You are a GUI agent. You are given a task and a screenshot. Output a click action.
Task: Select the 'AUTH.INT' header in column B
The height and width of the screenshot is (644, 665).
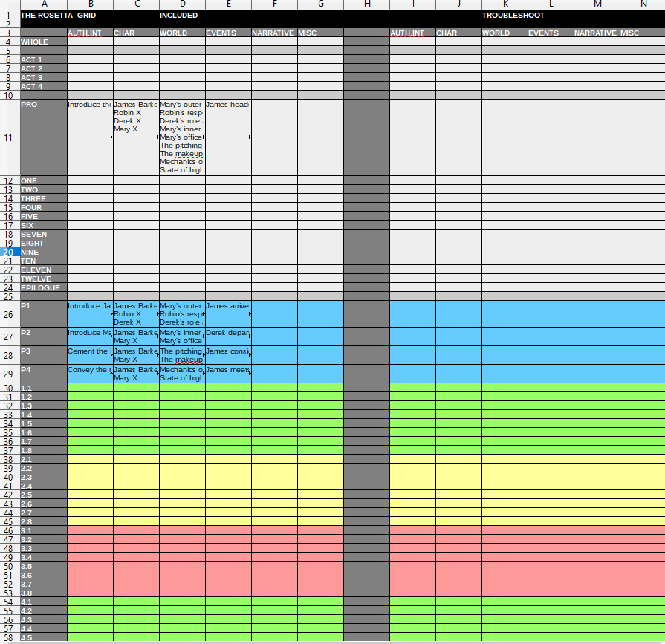[89, 33]
